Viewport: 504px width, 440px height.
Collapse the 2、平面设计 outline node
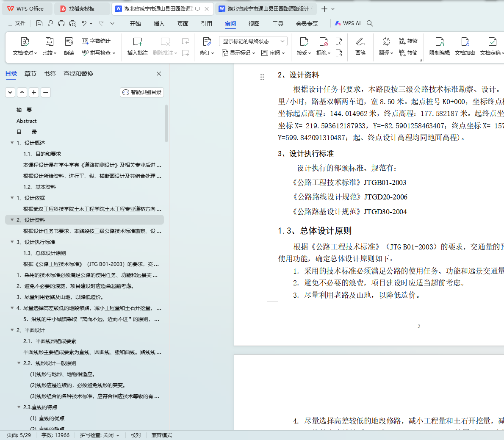[12, 330]
